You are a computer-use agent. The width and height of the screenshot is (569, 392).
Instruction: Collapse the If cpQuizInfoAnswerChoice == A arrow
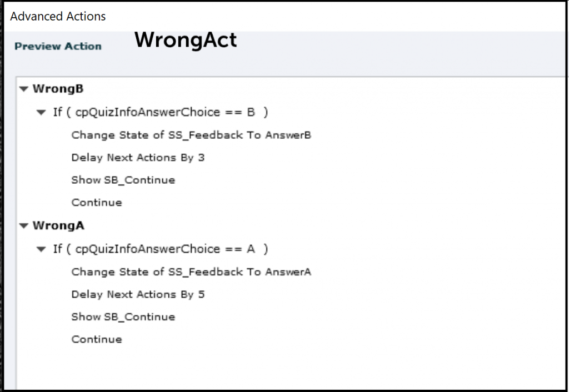[41, 249]
